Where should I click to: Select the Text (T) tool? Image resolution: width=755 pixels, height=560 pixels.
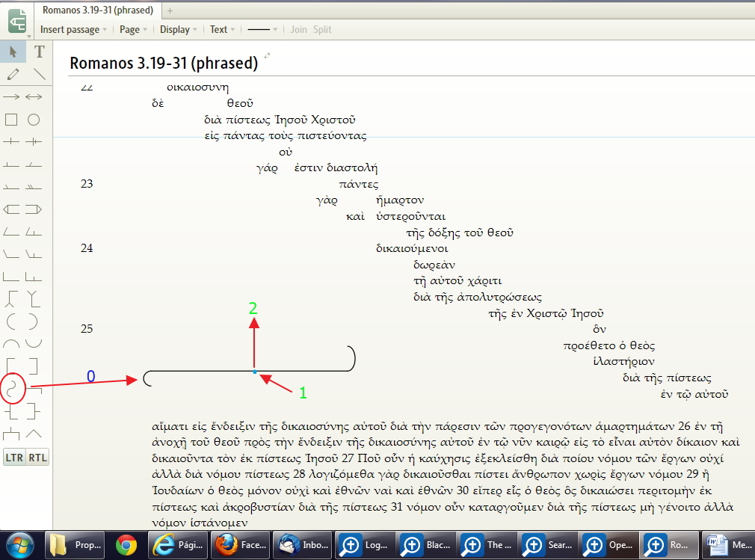39,52
